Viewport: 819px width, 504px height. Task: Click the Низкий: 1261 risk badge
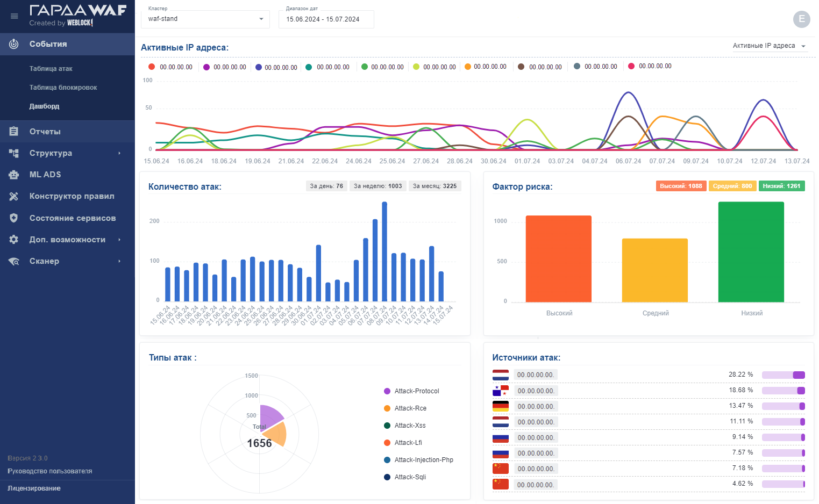coord(781,186)
